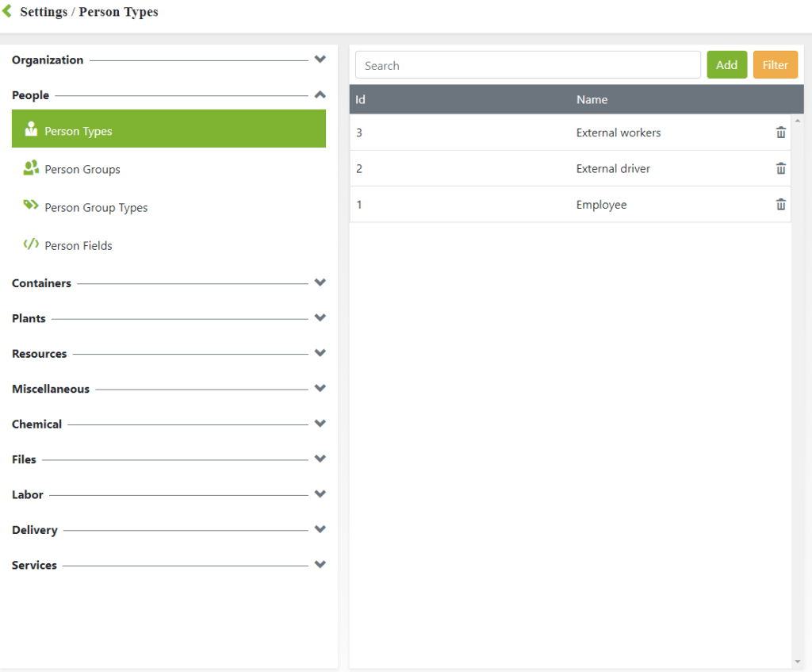Expand the Containers section
Screen dimensions: 812x672
coord(320,282)
